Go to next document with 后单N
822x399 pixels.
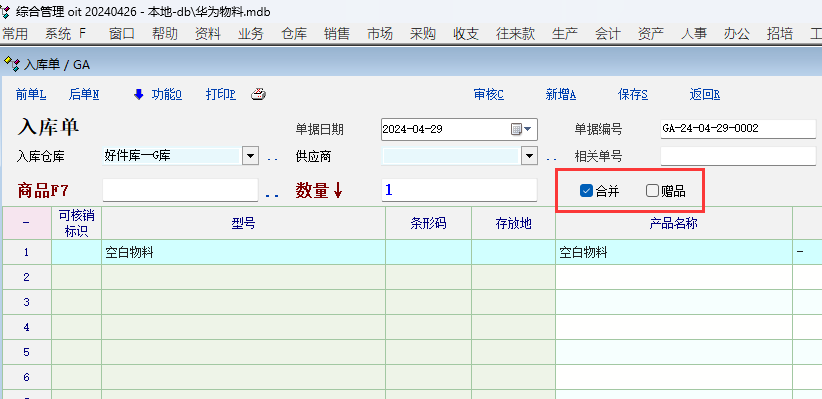point(84,94)
